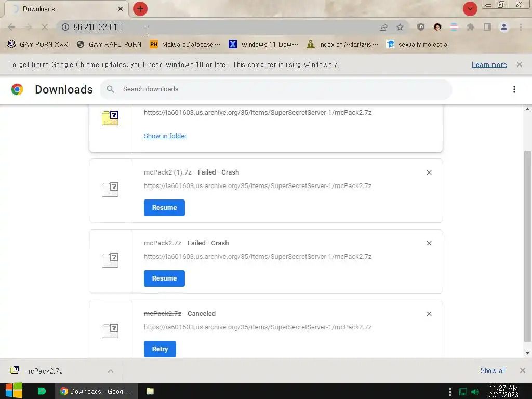The width and height of the screenshot is (532, 399).
Task: Click the page scroll-up arrow
Action: (527, 109)
